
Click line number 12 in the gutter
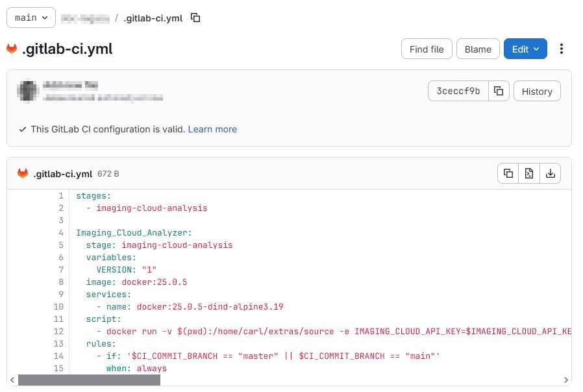(61, 332)
